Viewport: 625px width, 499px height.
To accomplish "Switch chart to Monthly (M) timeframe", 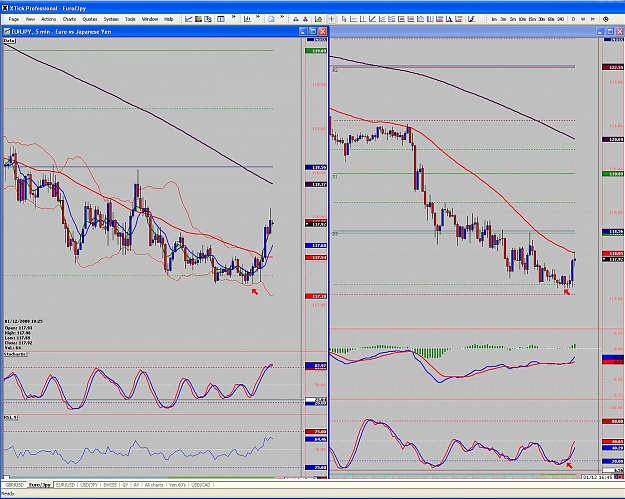I will tap(593, 19).
